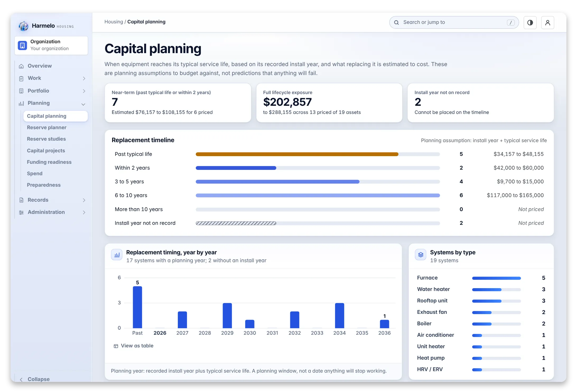Go to Capital projects
Screen dimensions: 577x392
point(46,151)
